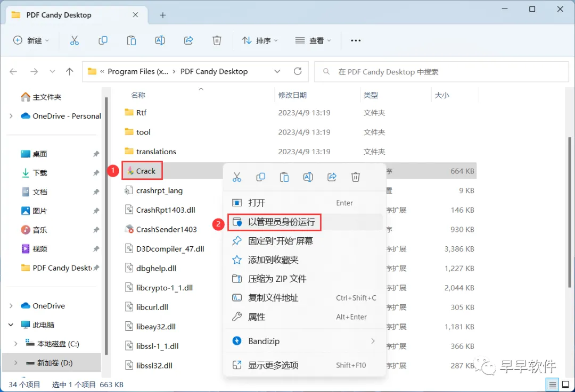
Task: Select the translations folder
Action: (x=150, y=151)
